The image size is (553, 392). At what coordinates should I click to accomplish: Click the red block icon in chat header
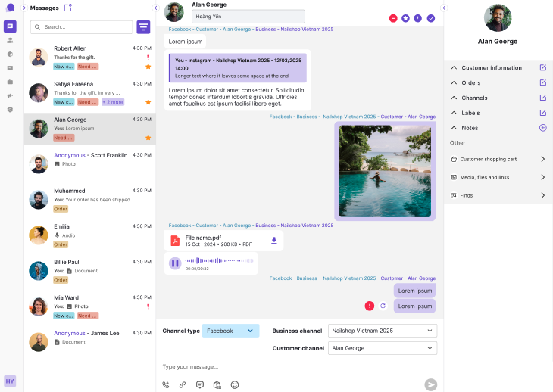pos(393,18)
